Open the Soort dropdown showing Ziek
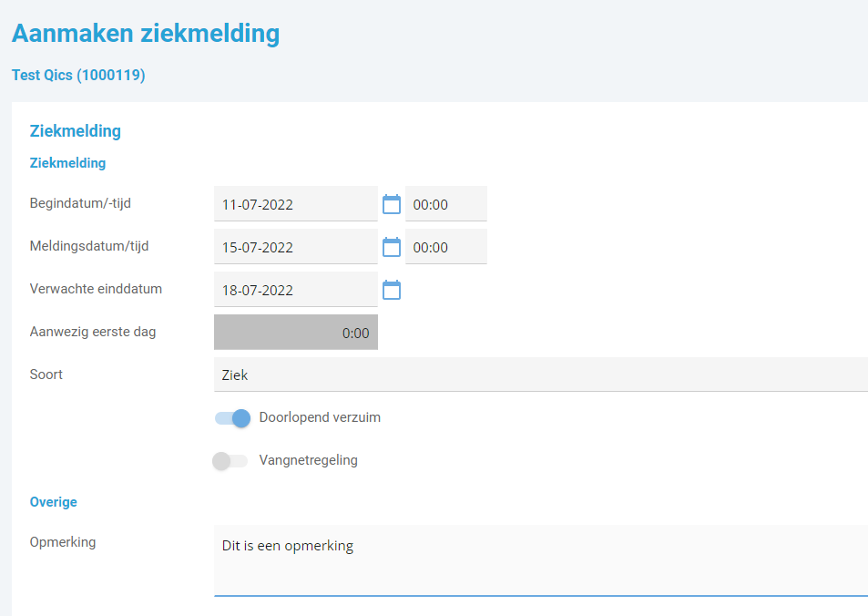The image size is (868, 616). point(541,375)
